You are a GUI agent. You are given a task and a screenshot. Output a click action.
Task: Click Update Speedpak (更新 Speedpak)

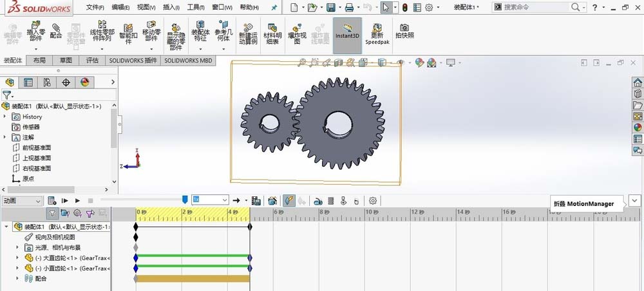pos(377,34)
